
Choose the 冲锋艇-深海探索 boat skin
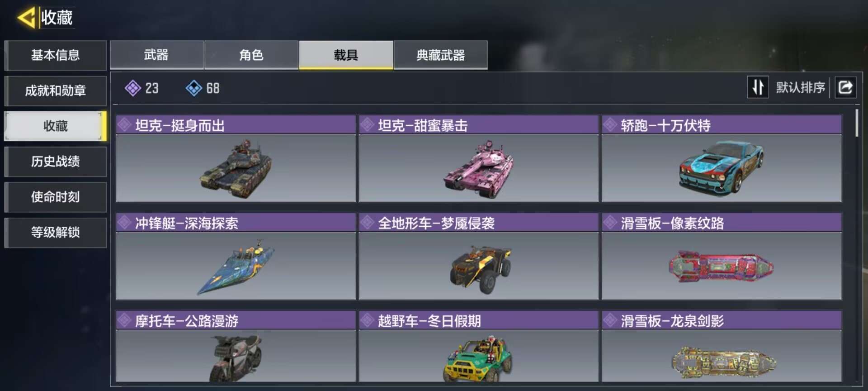click(x=236, y=256)
